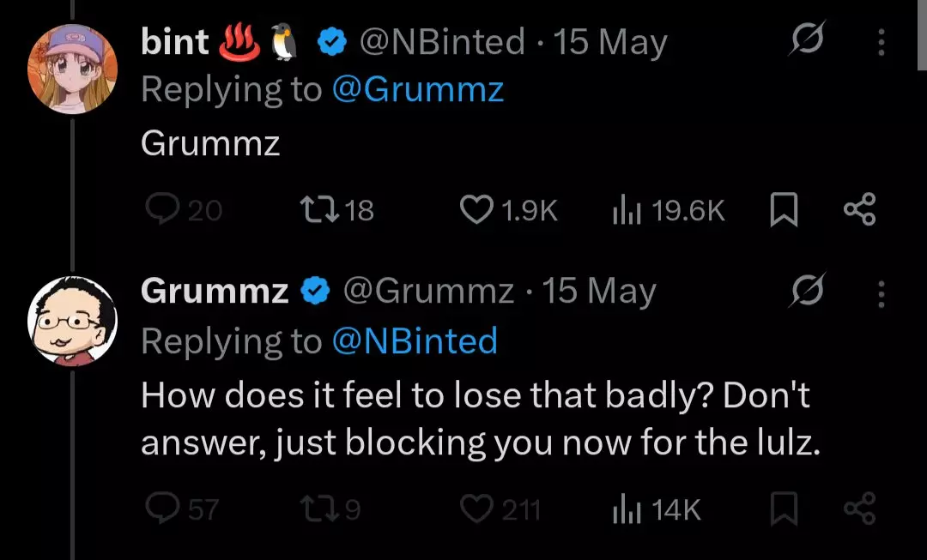
Task: Open Grummz's cartoon avatar profile picture
Action: coord(72,321)
